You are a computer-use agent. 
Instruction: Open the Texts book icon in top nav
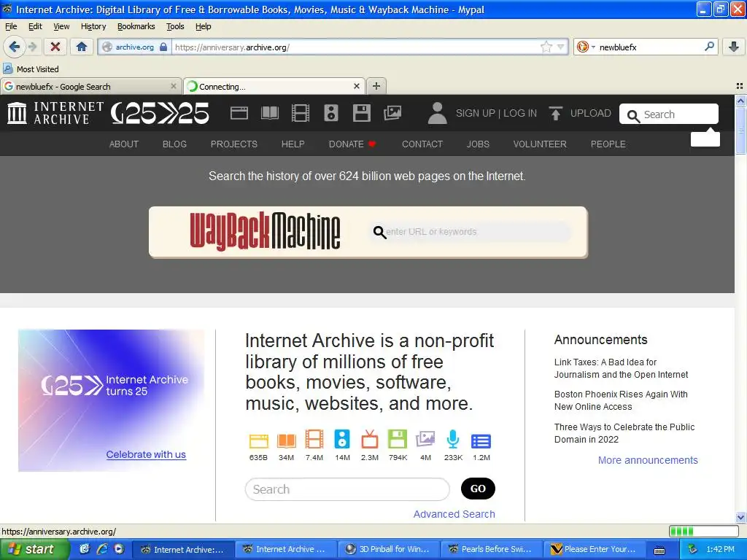[270, 113]
